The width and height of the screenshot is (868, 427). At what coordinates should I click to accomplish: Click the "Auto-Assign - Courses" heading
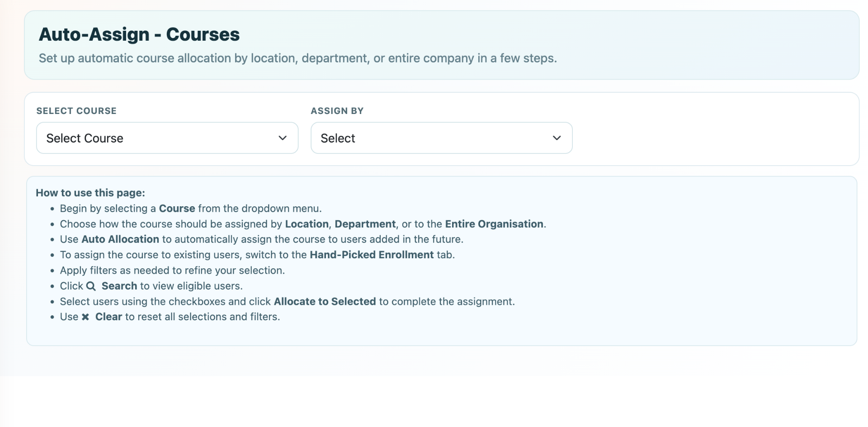[x=139, y=34]
